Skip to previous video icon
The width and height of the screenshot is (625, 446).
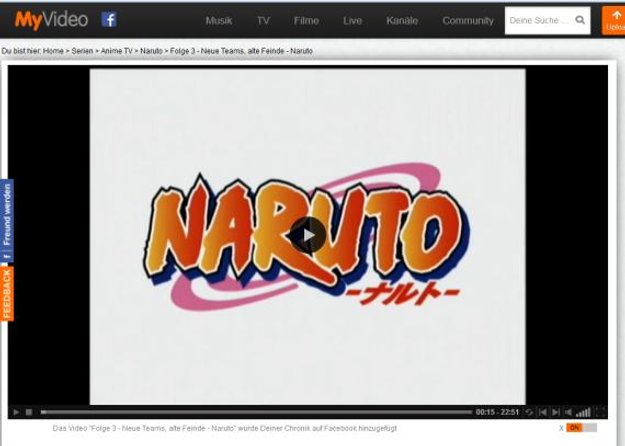click(x=542, y=412)
